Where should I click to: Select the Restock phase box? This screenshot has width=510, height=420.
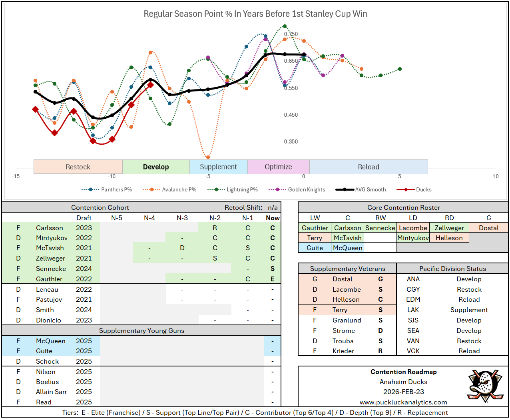point(78,167)
